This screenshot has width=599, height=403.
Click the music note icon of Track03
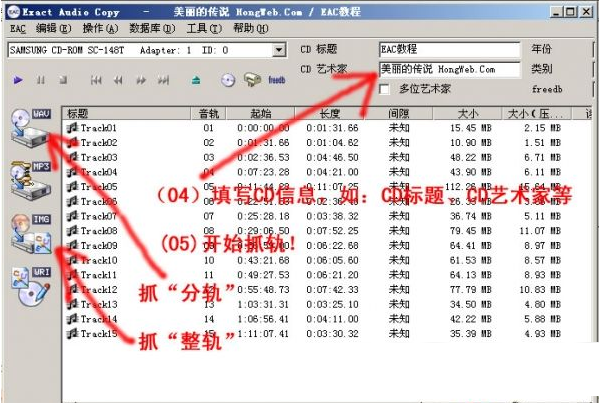click(x=72, y=157)
